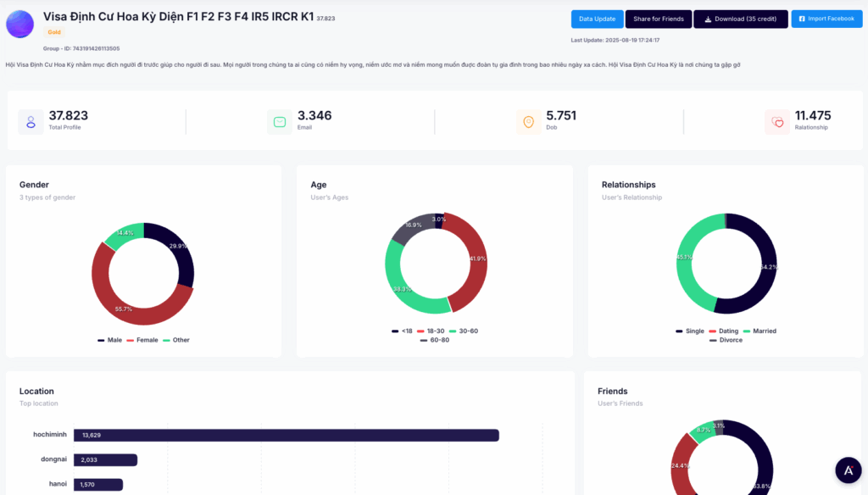Hide the Female series via its legend
The image size is (868, 495).
(142, 340)
